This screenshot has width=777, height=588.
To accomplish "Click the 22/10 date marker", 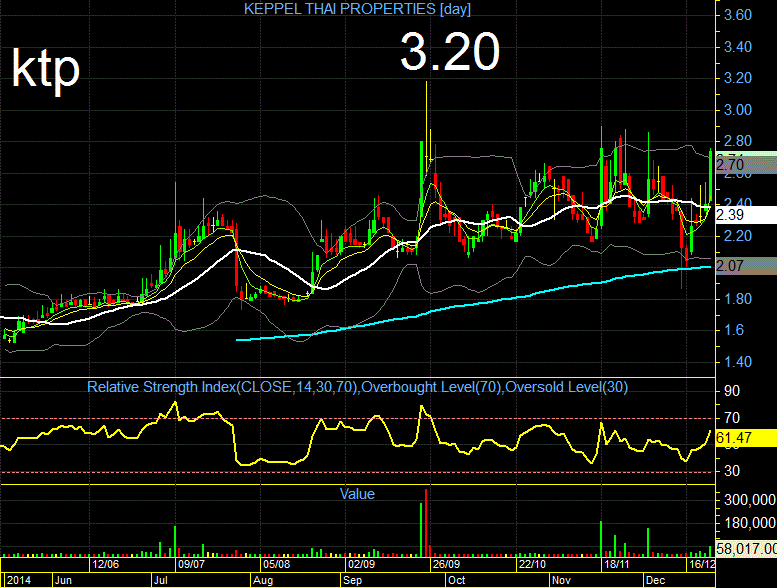I will [532, 564].
